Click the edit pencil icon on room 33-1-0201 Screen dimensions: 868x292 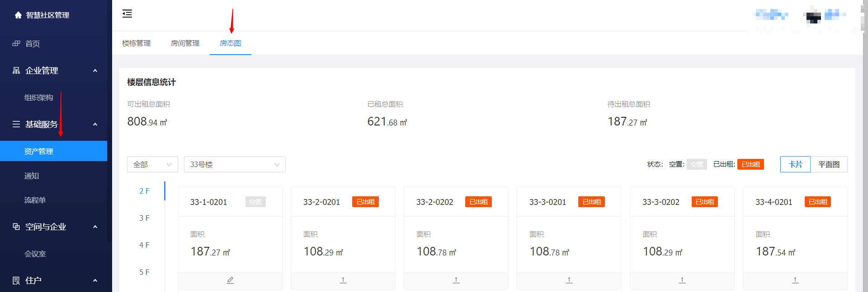pos(230,280)
